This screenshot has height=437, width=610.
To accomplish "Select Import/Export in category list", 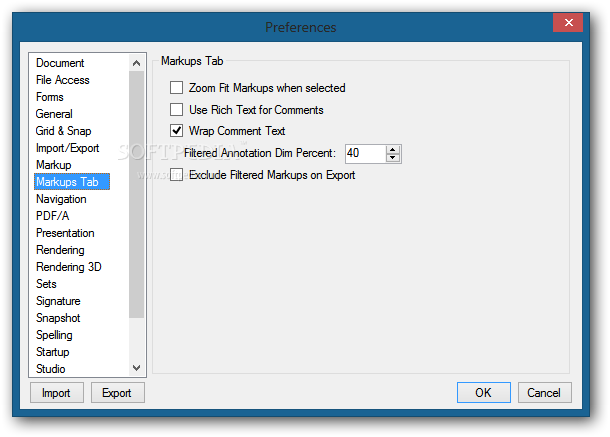I will [x=67, y=148].
